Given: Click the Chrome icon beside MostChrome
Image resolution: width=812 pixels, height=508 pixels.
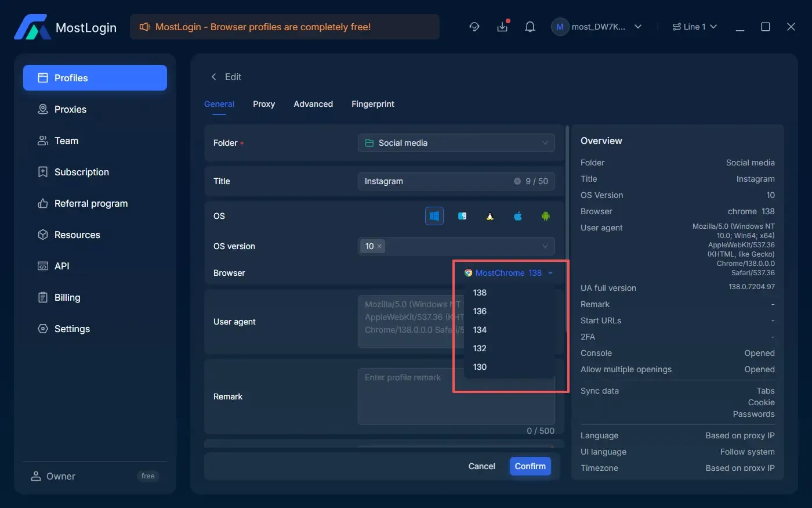Looking at the screenshot, I should (x=468, y=273).
